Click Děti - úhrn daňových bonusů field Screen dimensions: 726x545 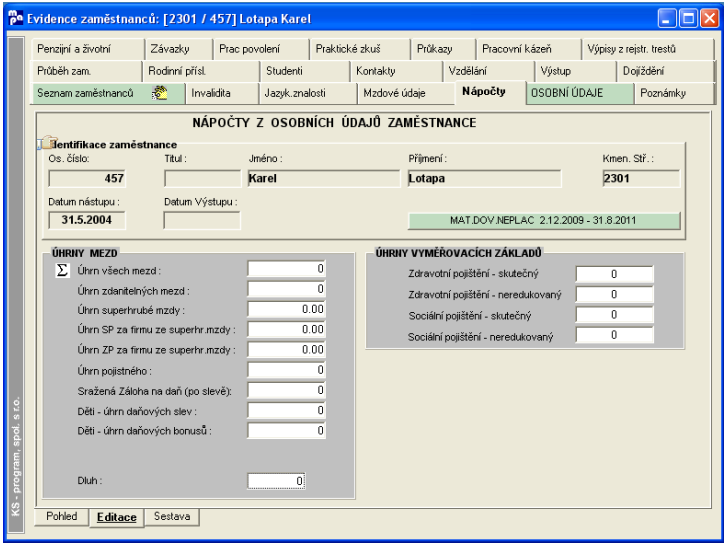(x=286, y=431)
